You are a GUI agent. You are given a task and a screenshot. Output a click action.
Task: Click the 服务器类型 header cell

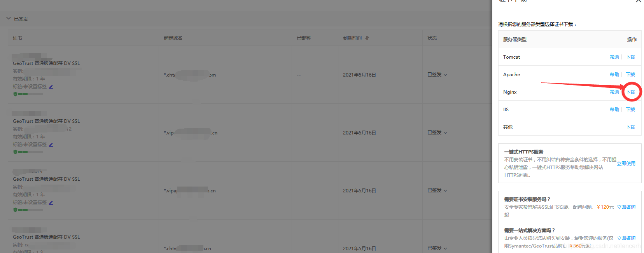pyautogui.click(x=532, y=40)
